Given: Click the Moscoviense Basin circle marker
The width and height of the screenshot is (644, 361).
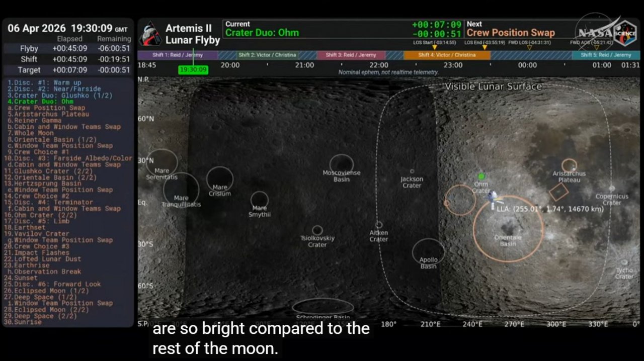Looking at the screenshot, I should point(342,163).
